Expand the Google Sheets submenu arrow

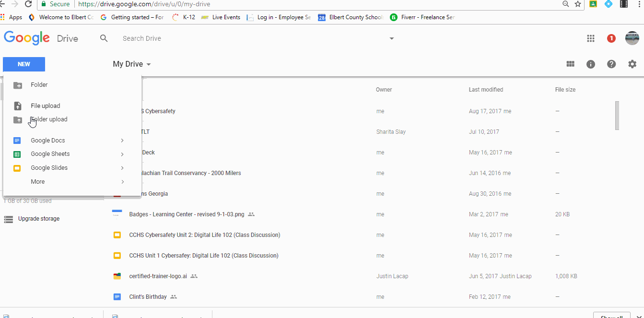coord(122,154)
